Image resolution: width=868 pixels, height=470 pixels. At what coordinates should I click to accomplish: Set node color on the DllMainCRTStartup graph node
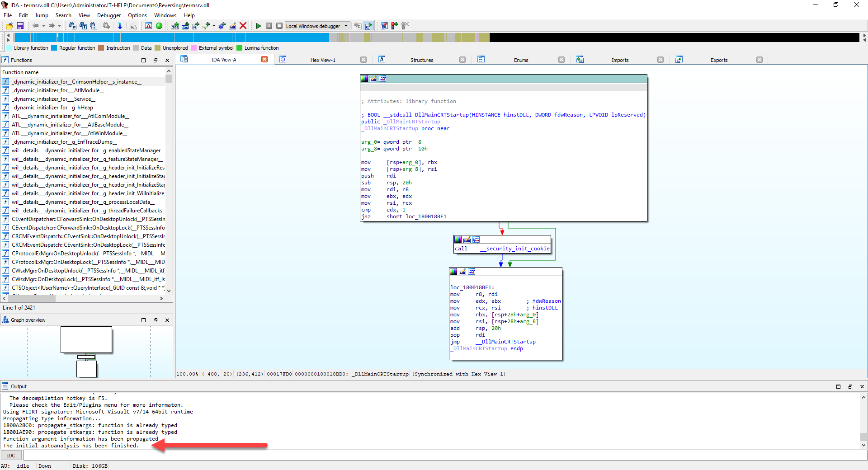click(364, 79)
